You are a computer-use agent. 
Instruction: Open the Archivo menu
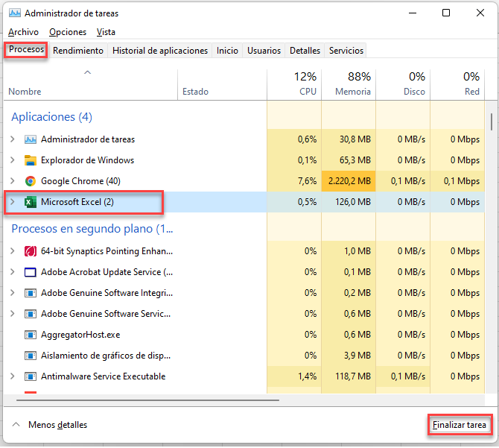[24, 32]
